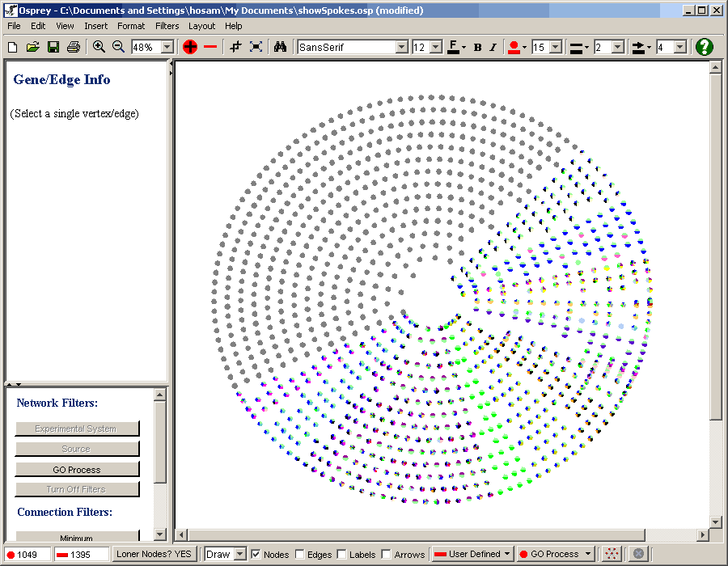Open the Draw mode dropdown
Image resolution: width=728 pixels, height=566 pixels.
(x=239, y=554)
